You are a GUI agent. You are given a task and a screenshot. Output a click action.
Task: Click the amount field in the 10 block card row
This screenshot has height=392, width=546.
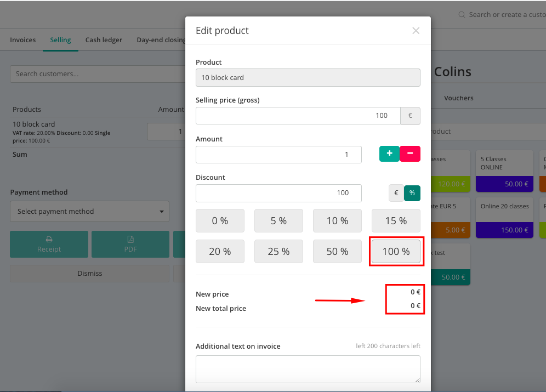pyautogui.click(x=166, y=131)
